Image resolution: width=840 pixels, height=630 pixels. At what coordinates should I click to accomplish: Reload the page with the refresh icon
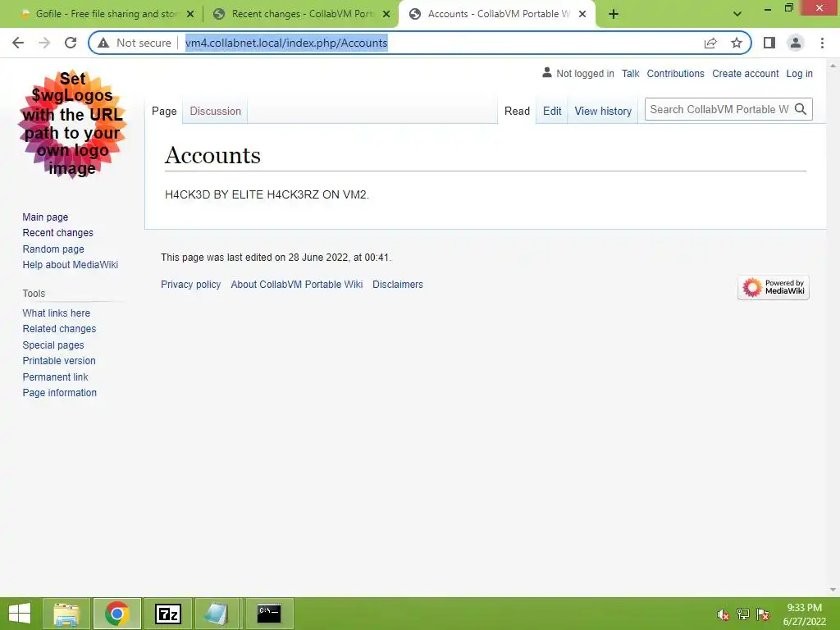[71, 43]
